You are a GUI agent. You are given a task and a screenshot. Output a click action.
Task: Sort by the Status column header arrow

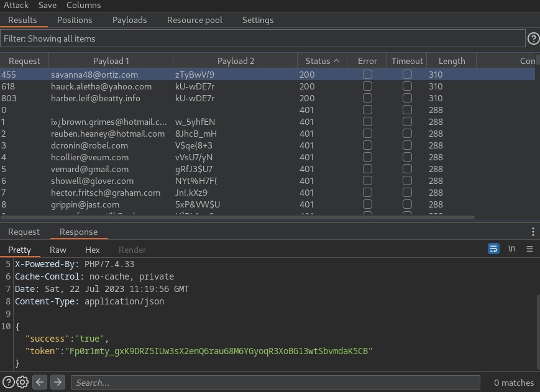point(336,61)
